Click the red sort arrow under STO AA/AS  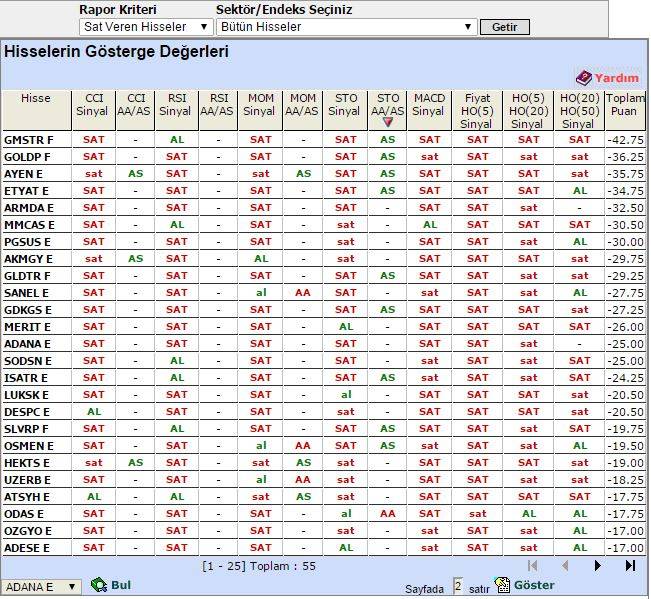(x=388, y=122)
